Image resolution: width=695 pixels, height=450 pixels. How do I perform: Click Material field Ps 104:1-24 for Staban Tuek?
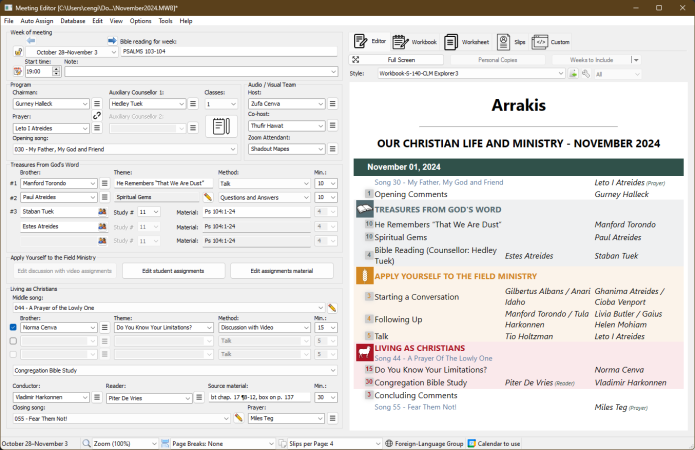click(x=256, y=212)
